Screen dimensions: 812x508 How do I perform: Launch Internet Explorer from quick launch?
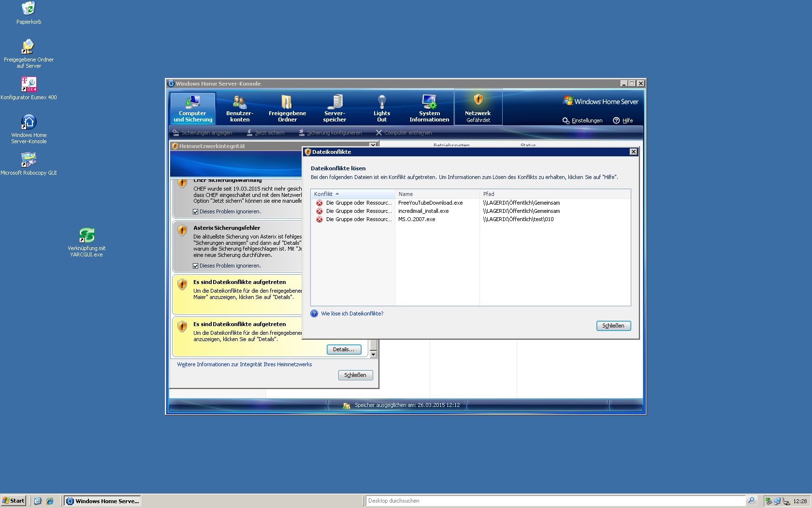click(49, 501)
